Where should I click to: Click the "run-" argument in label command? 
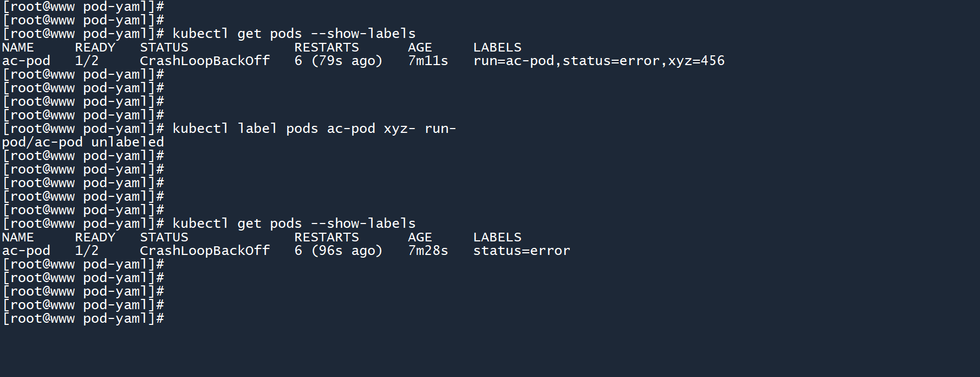pyautogui.click(x=440, y=129)
